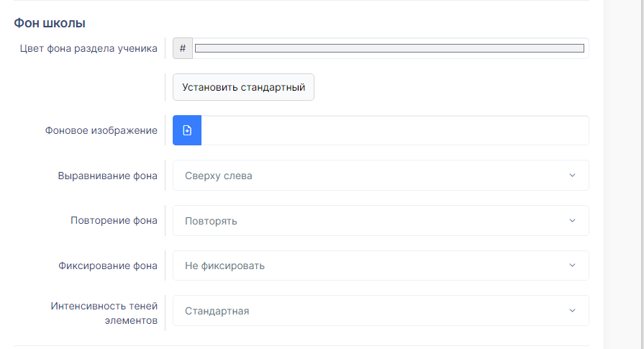The height and width of the screenshot is (349, 644).
Task: Pick the student section background color swatch
Action: pos(389,48)
